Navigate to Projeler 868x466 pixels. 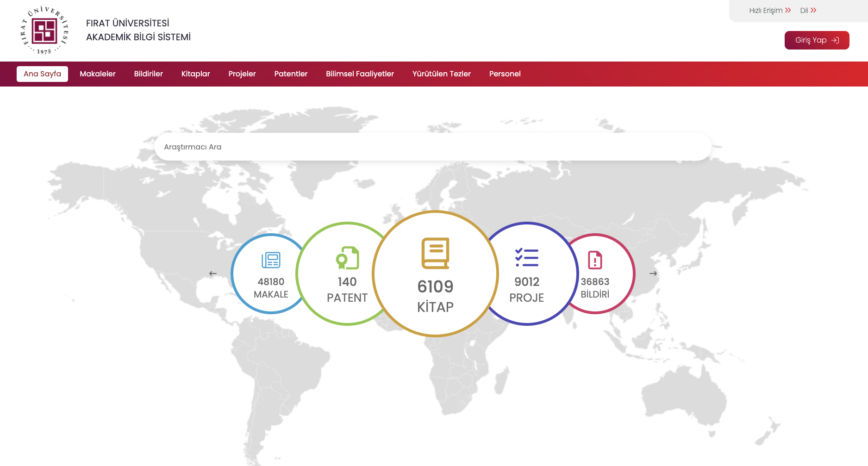point(242,74)
